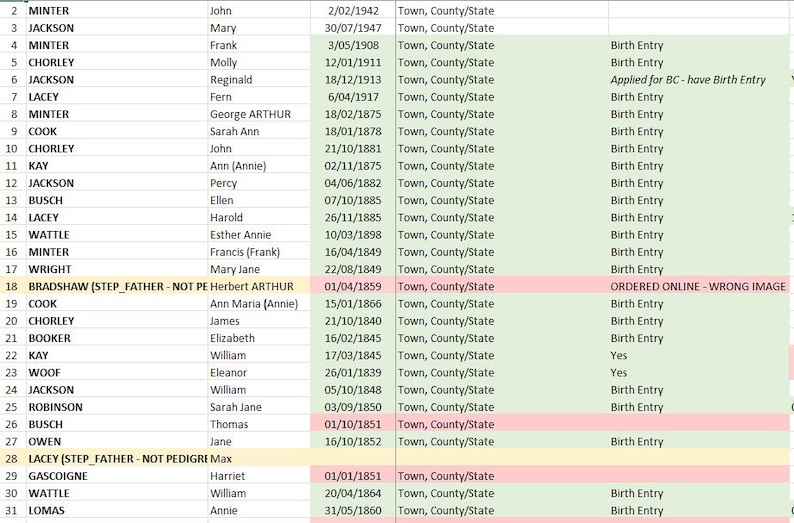Select the surname cell OWEN
Viewport: 794px width, 523px height.
(x=117, y=441)
